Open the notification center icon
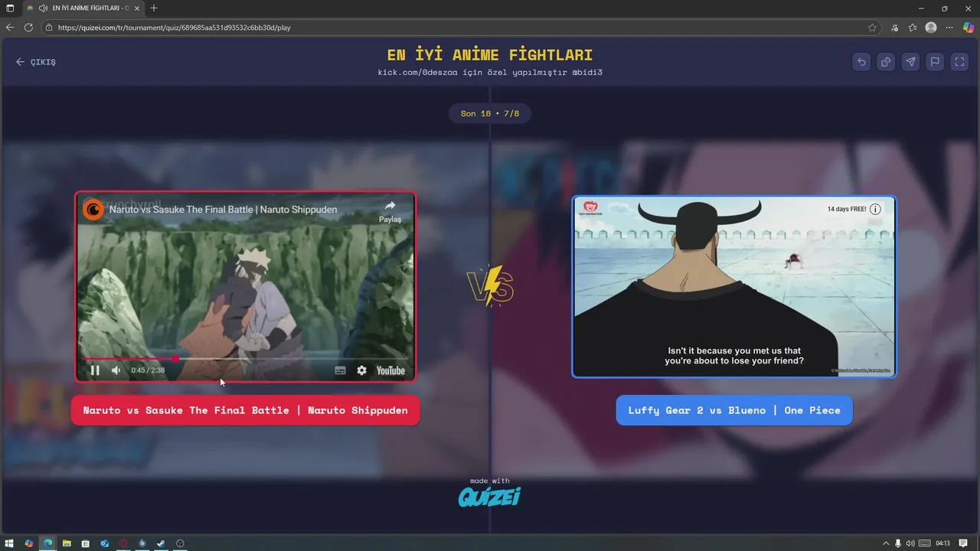This screenshot has height=551, width=980. [x=964, y=543]
